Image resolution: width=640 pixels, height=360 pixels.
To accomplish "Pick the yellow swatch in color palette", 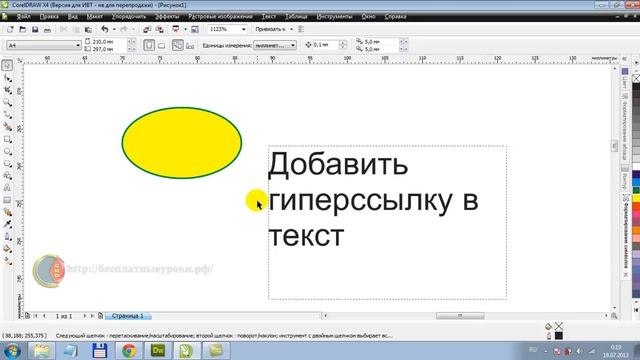I will pos(636,199).
